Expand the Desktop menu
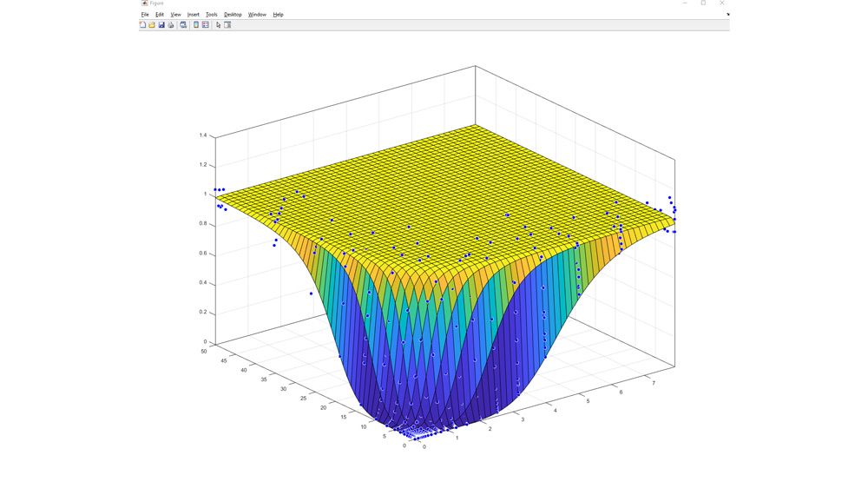The height and width of the screenshot is (488, 868). pos(233,15)
